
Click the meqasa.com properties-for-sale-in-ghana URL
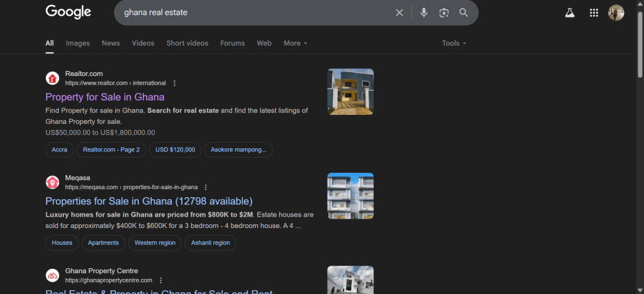[131, 187]
